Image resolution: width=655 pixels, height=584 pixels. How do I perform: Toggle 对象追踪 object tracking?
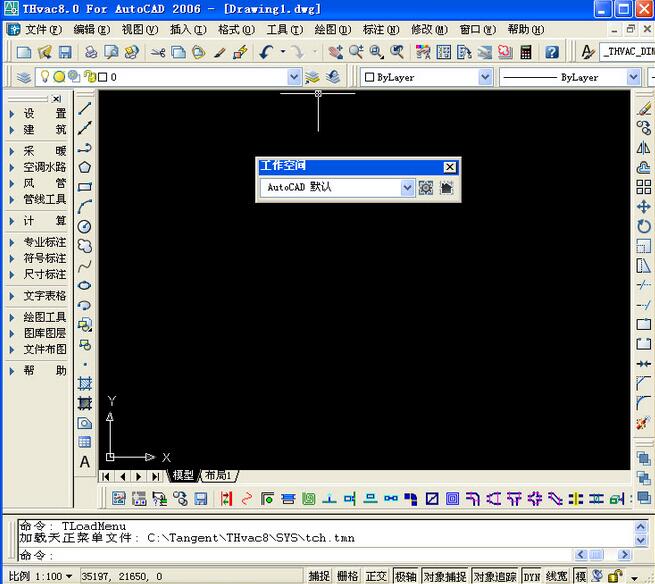click(495, 576)
